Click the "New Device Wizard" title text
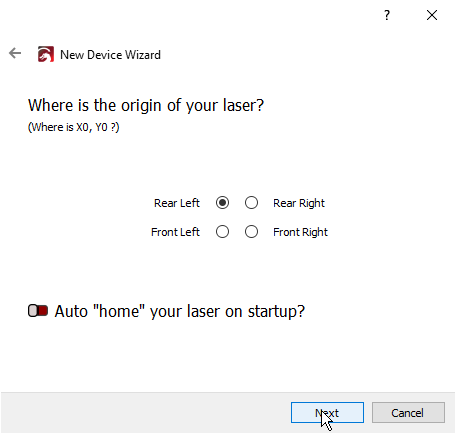The width and height of the screenshot is (456, 434). click(x=110, y=55)
